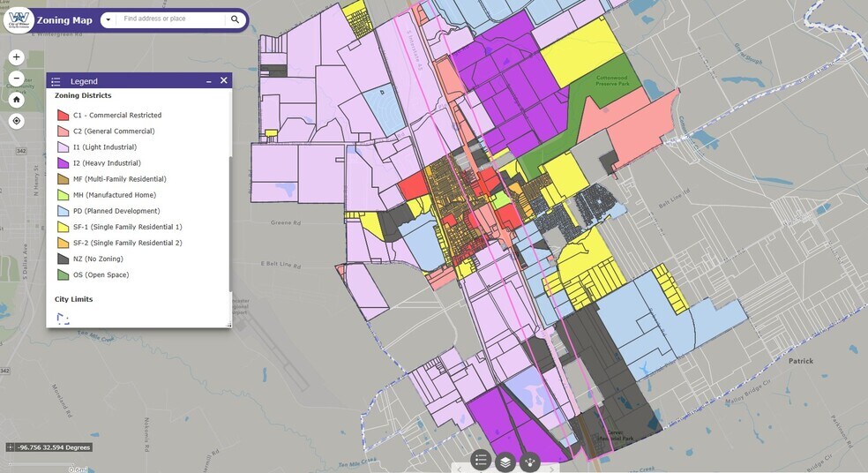The width and height of the screenshot is (868, 473).
Task: Close the Legend panel
Action: pyautogui.click(x=224, y=80)
